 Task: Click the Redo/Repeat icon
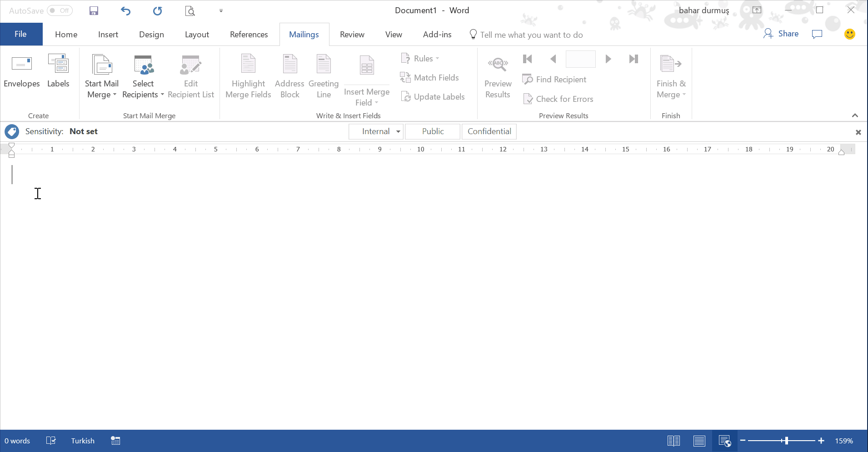(157, 10)
